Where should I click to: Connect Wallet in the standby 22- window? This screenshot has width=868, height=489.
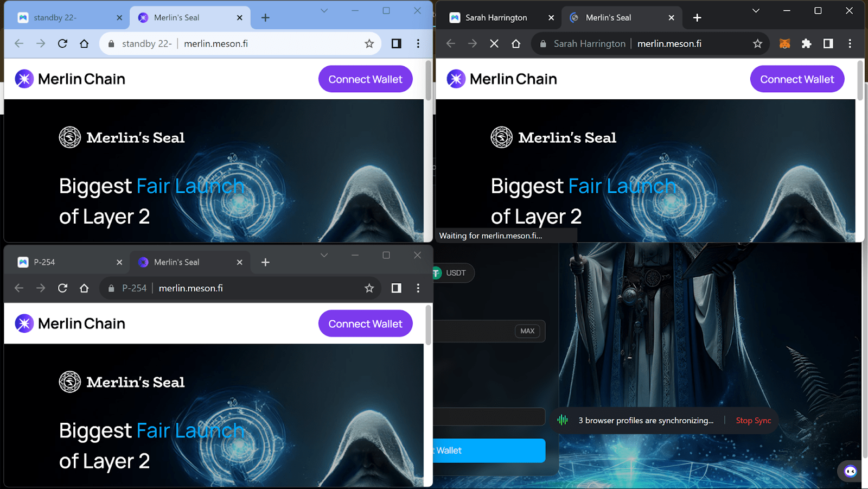(x=366, y=79)
